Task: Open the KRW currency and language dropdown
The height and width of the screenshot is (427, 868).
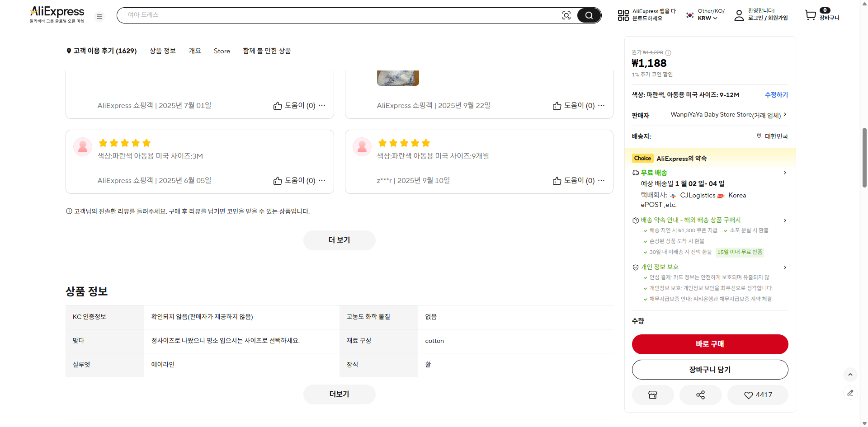Action: tap(704, 15)
